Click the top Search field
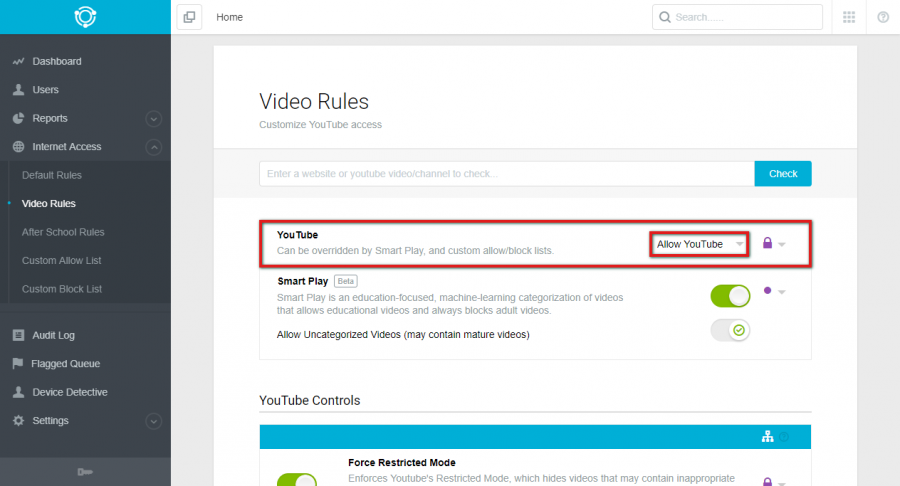Image resolution: width=900 pixels, height=486 pixels. (x=738, y=17)
